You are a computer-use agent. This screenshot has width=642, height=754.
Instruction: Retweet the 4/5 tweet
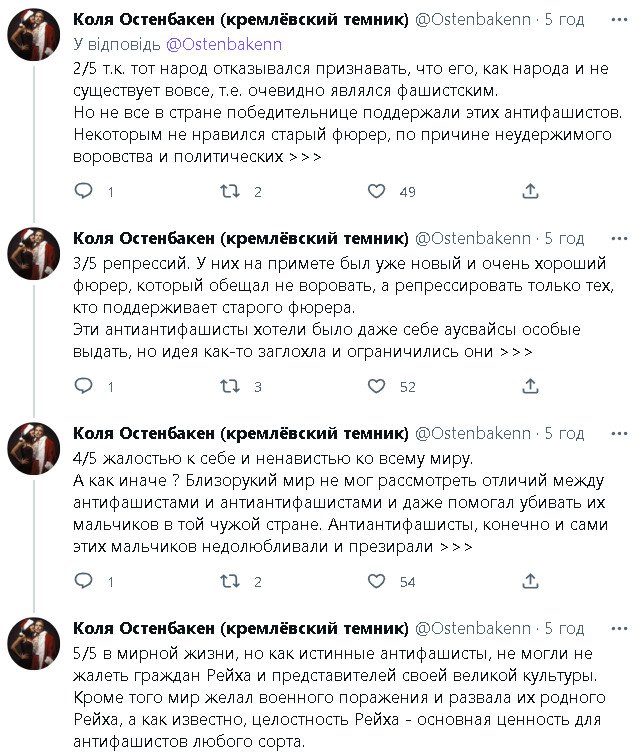pyautogui.click(x=228, y=581)
